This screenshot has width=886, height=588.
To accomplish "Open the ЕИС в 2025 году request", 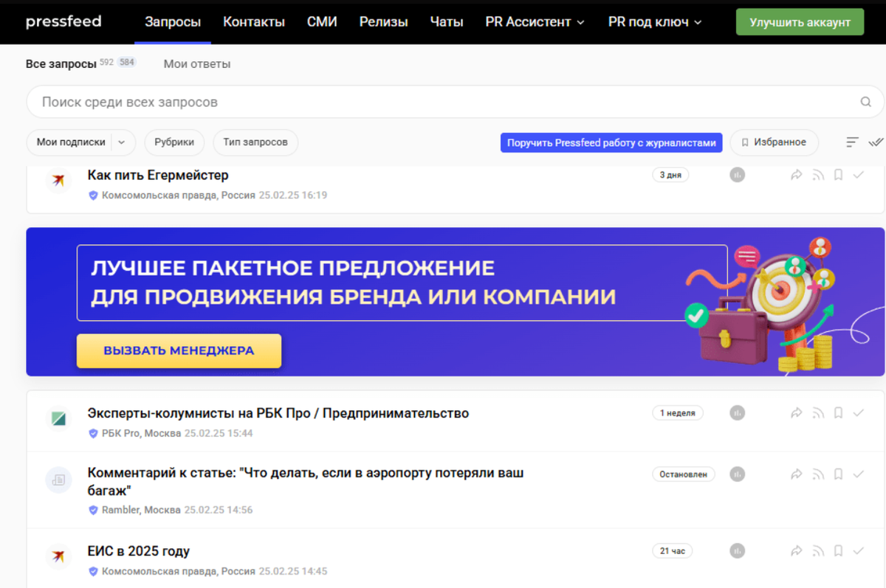I will [139, 551].
